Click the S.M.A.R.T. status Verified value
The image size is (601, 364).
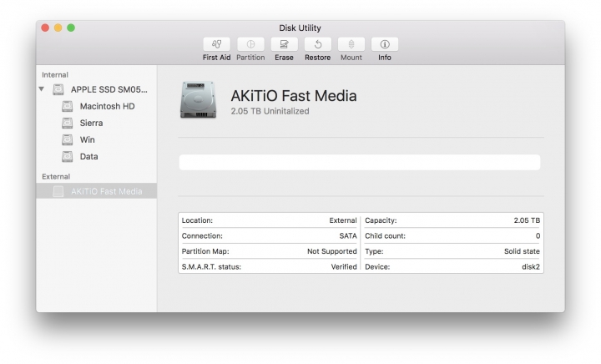344,266
